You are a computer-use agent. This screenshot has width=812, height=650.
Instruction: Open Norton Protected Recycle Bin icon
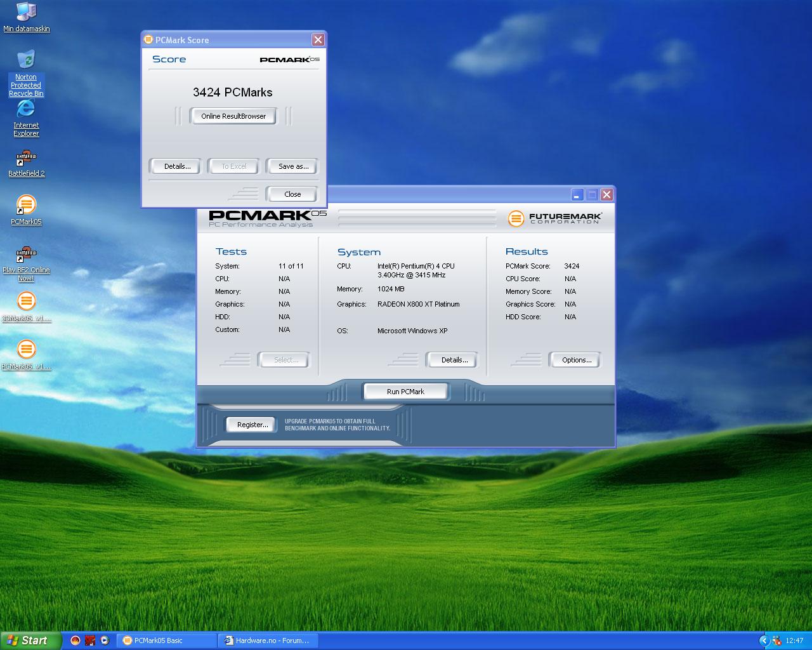[26, 73]
